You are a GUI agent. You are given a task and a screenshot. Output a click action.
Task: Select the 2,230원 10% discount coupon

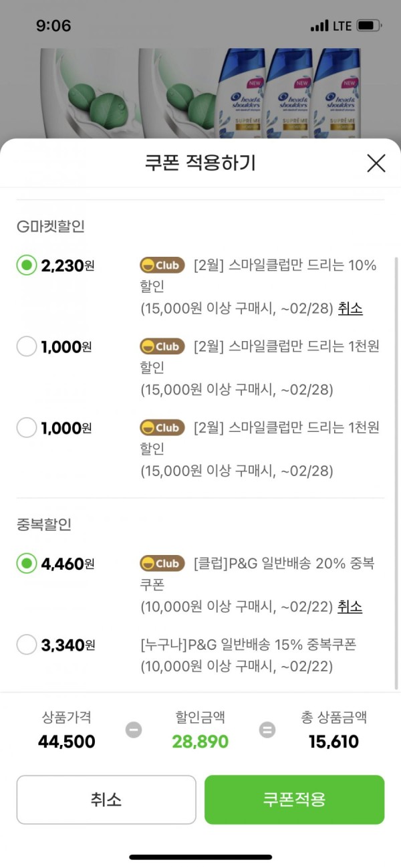27,265
